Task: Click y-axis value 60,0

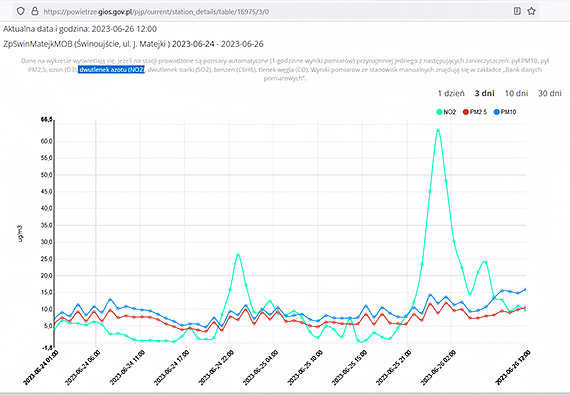Action: [47, 141]
